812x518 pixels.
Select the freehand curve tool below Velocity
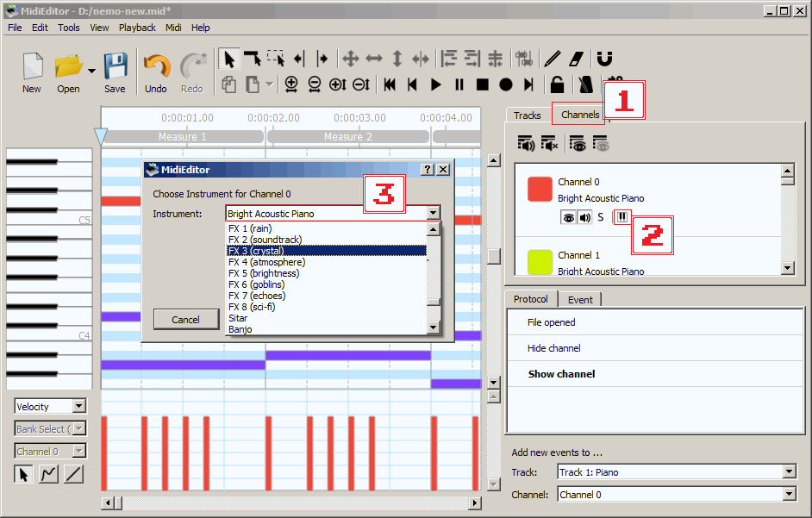coord(48,474)
